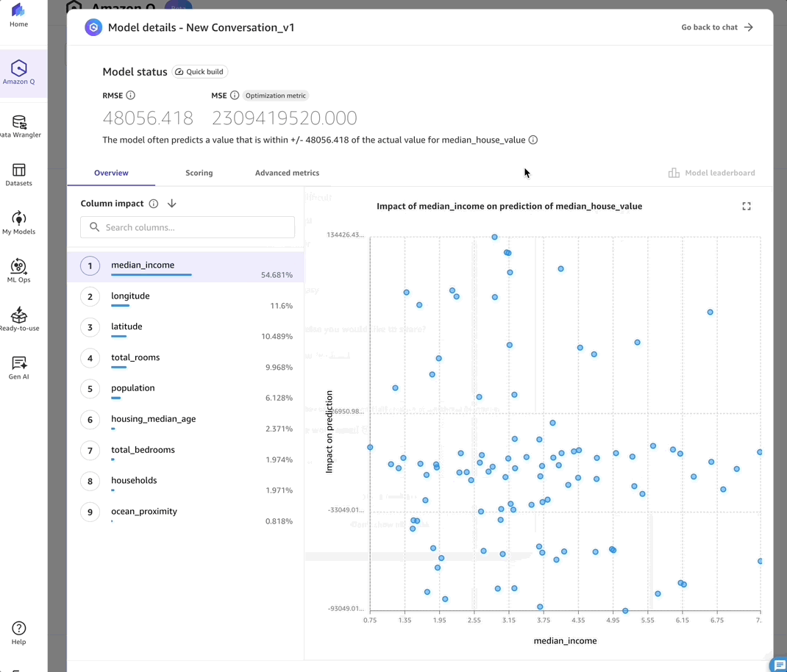Click the longitude impact bar
Screen dimensions: 787x672
[x=120, y=306]
